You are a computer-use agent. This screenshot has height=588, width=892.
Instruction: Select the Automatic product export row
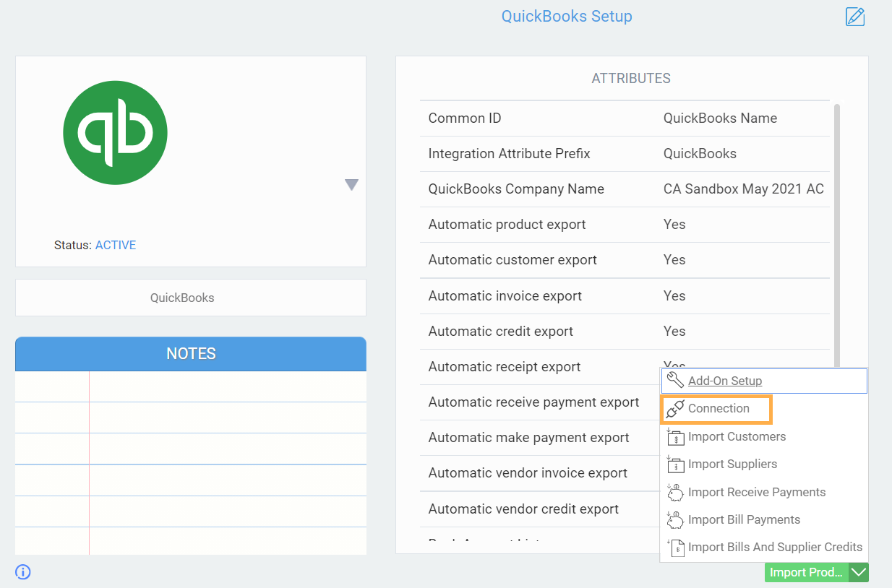click(625, 225)
